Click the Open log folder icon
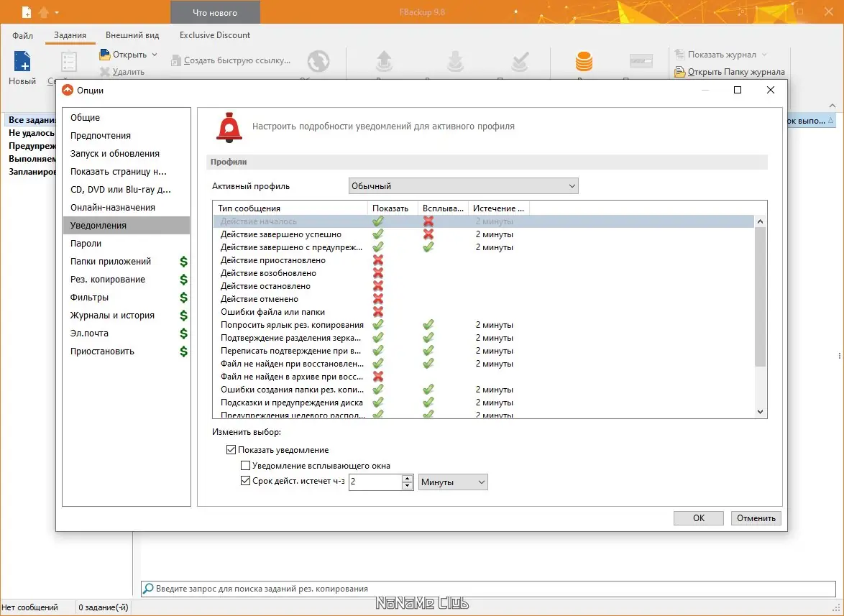 click(x=680, y=72)
